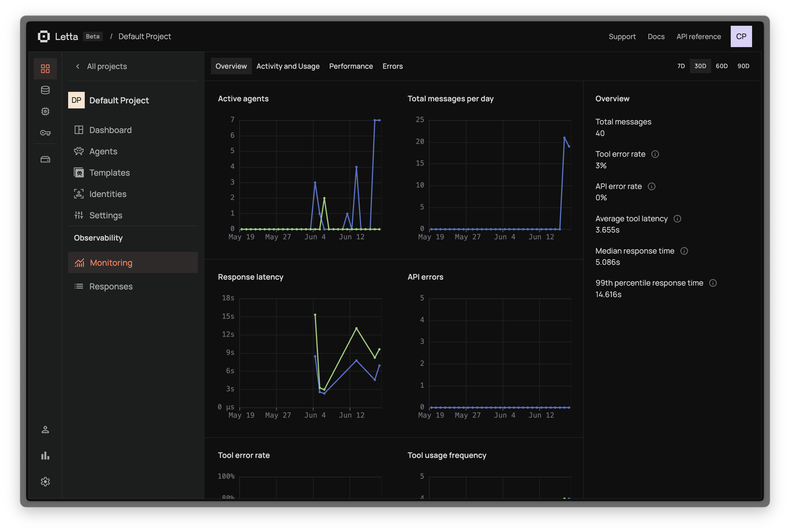
Task: Click the API keys icon in left rail
Action: [x=45, y=133]
